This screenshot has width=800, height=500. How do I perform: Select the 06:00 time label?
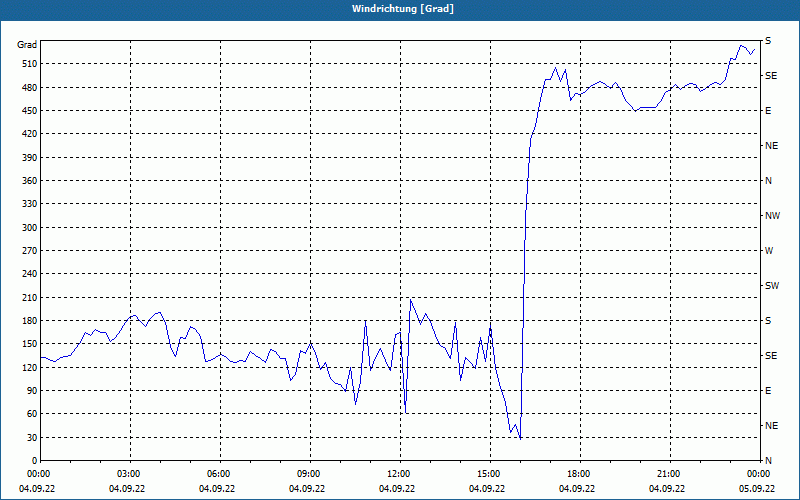[x=220, y=473]
